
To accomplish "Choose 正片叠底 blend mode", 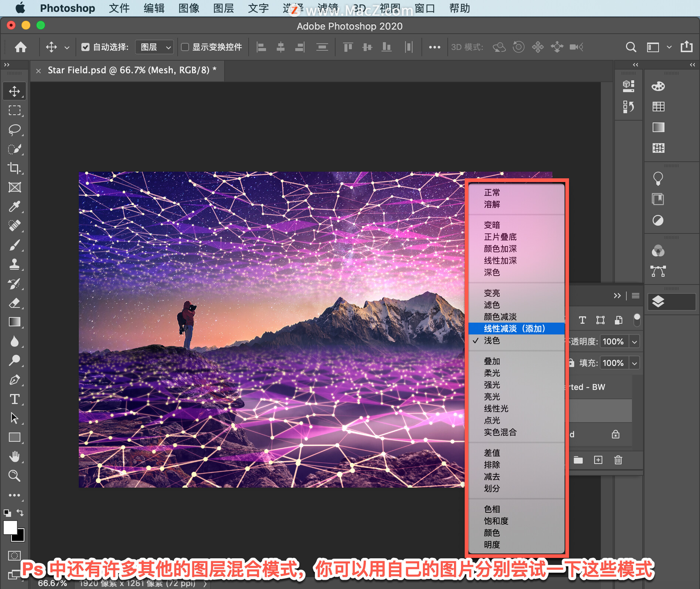I will point(500,237).
